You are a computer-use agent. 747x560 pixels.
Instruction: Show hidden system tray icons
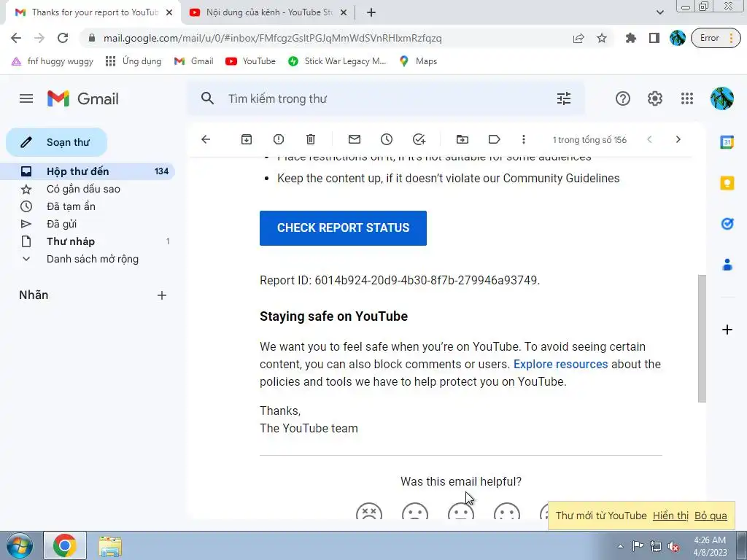pyautogui.click(x=620, y=546)
